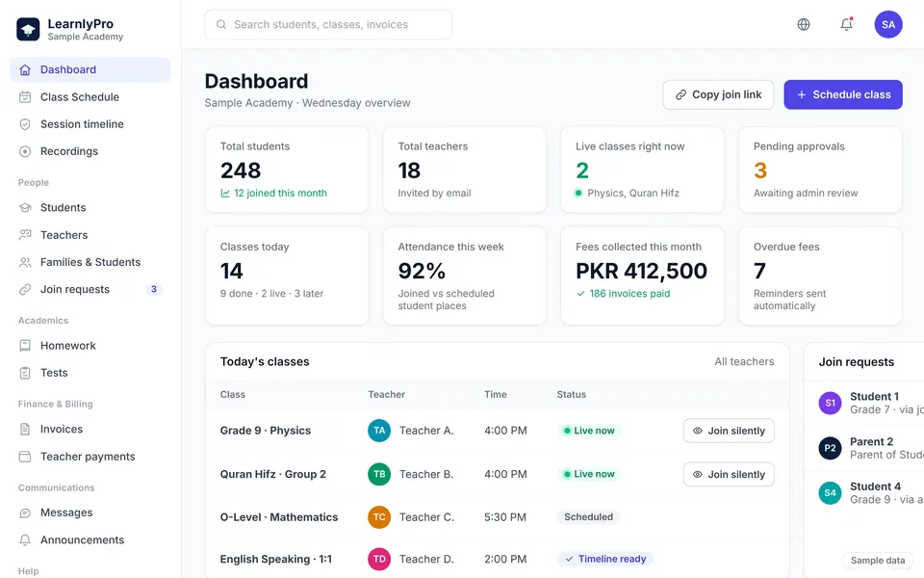Image resolution: width=924 pixels, height=578 pixels.
Task: Open the Recordings section
Action: (90, 151)
